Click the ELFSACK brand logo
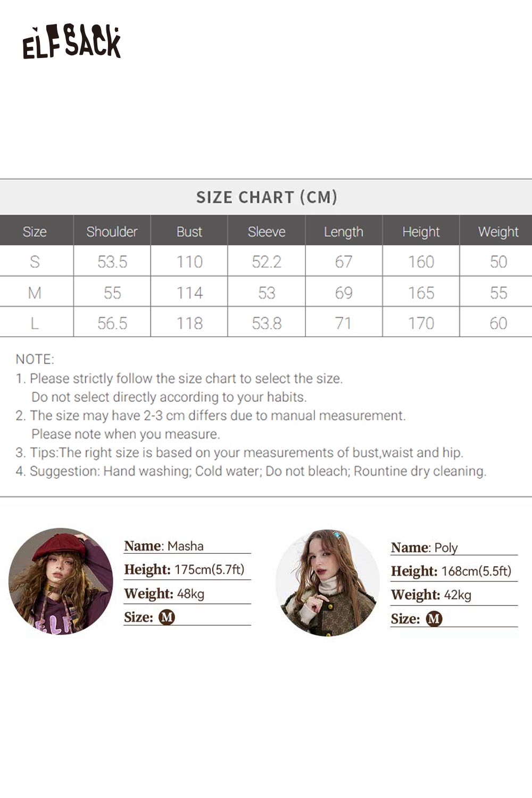Viewport: 532px width, 798px height. pos(71,41)
